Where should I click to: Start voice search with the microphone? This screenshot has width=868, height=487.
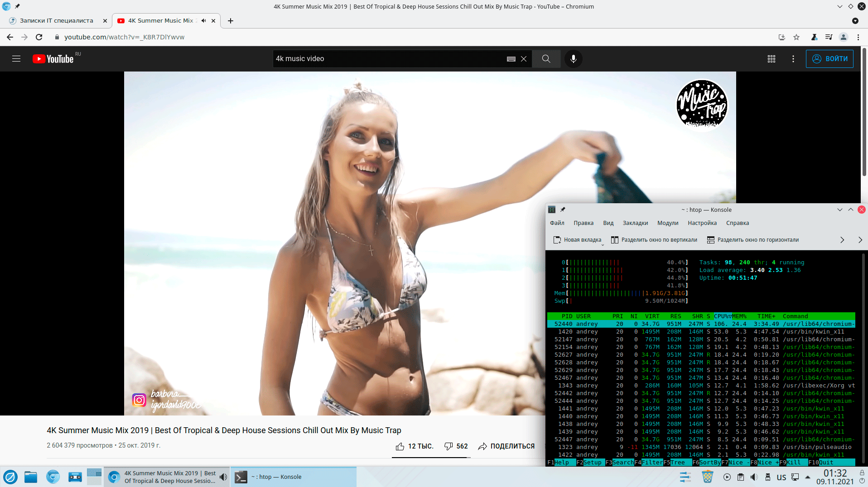pyautogui.click(x=574, y=59)
